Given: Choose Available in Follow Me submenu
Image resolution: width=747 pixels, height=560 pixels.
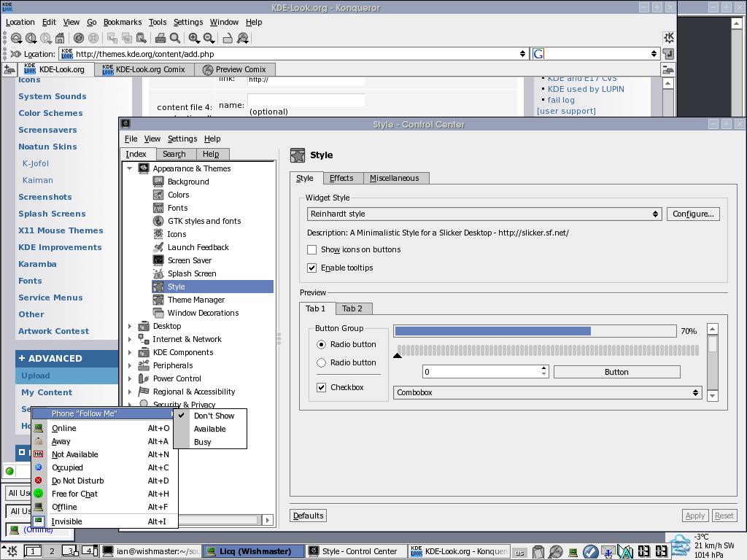Looking at the screenshot, I should tap(209, 429).
